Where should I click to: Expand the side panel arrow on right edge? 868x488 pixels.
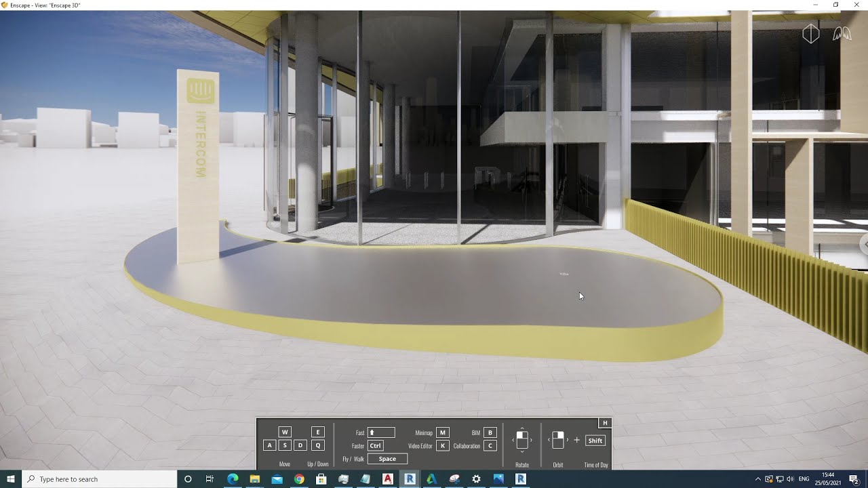pos(865,244)
